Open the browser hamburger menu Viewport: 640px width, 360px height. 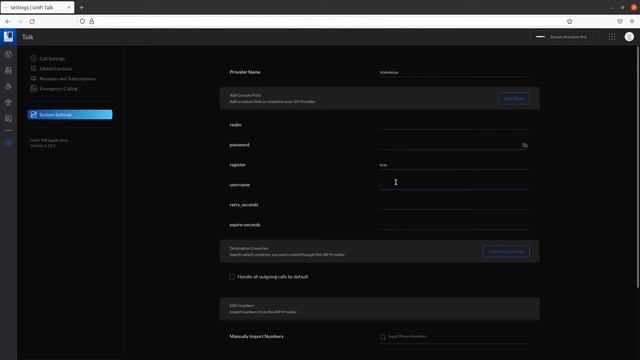(x=632, y=21)
